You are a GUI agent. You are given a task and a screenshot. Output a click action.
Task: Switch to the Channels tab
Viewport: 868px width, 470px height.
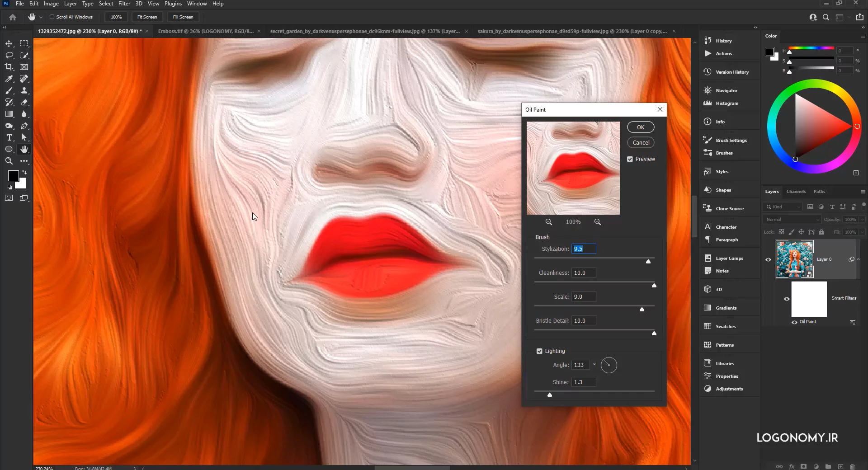pyautogui.click(x=796, y=191)
